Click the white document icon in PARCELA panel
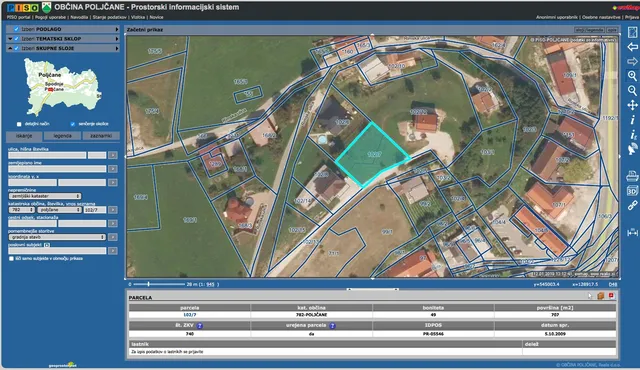The height and width of the screenshot is (370, 640). tap(590, 296)
